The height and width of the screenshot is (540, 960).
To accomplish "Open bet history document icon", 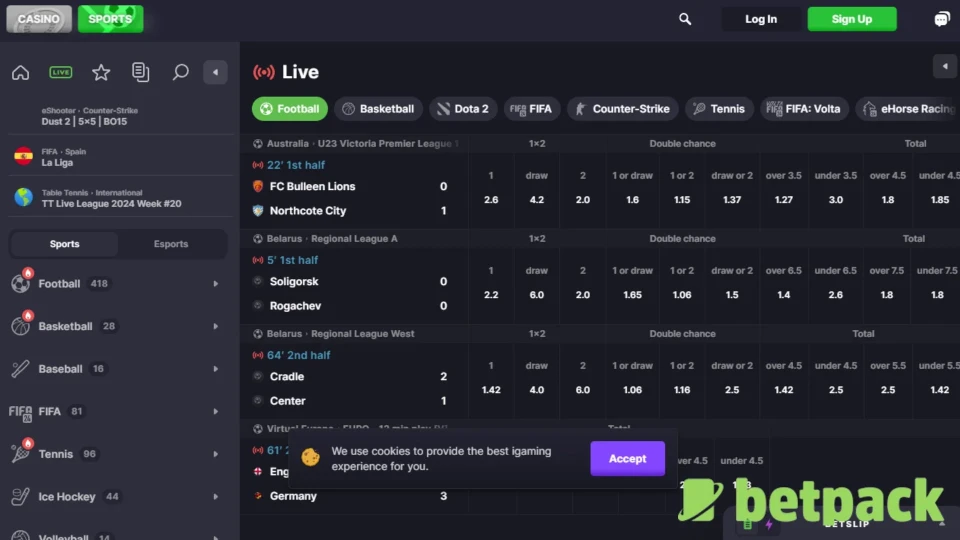I will pyautogui.click(x=140, y=72).
